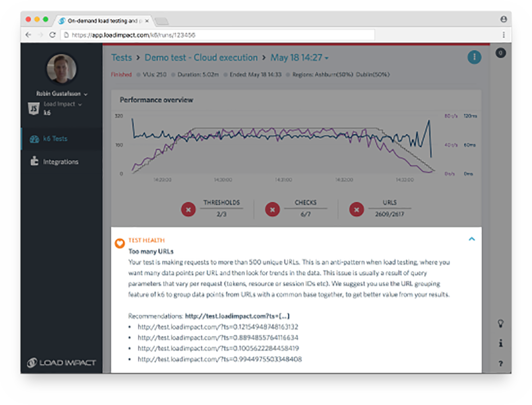This screenshot has width=532, height=405.
Task: Click URL ending in 0.12154948748163132
Action: pyautogui.click(x=218, y=327)
